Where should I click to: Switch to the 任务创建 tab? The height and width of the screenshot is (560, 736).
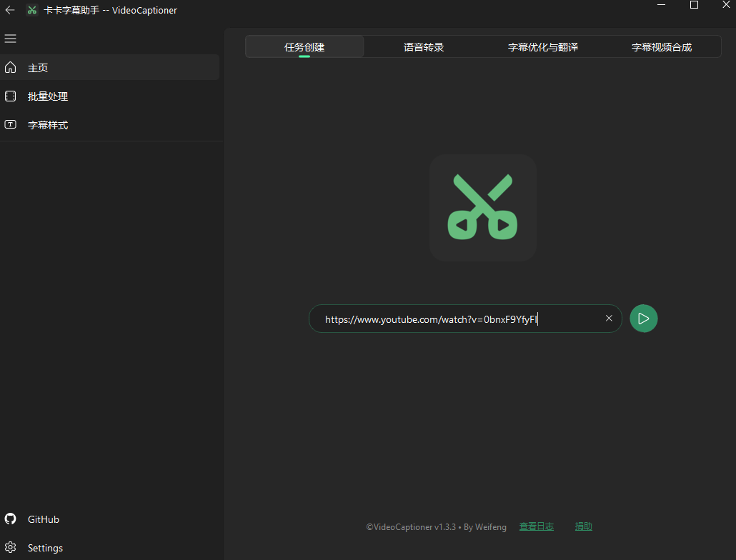click(304, 47)
